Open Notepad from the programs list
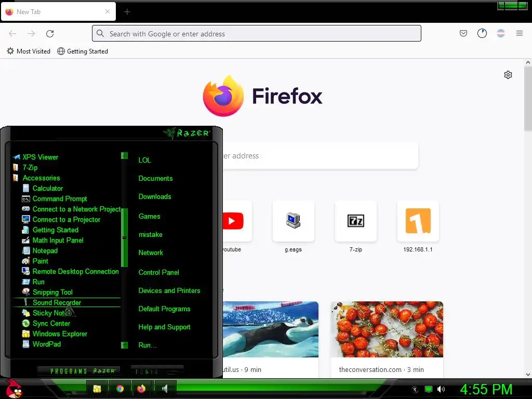532x399 pixels. pyautogui.click(x=39, y=251)
